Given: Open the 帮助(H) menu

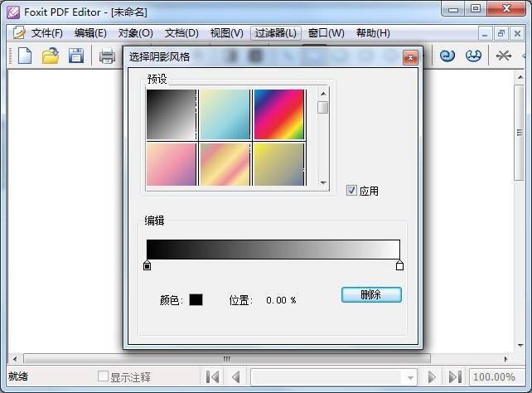Looking at the screenshot, I should pos(373,33).
